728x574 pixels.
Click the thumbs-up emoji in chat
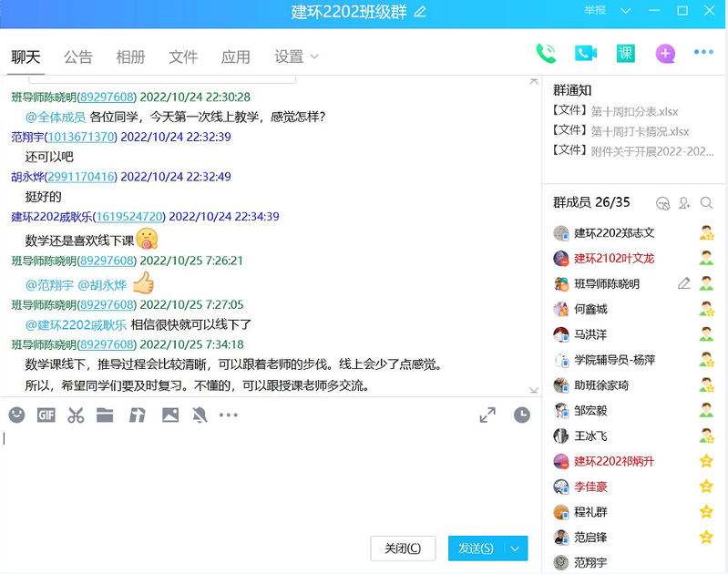[x=143, y=282]
